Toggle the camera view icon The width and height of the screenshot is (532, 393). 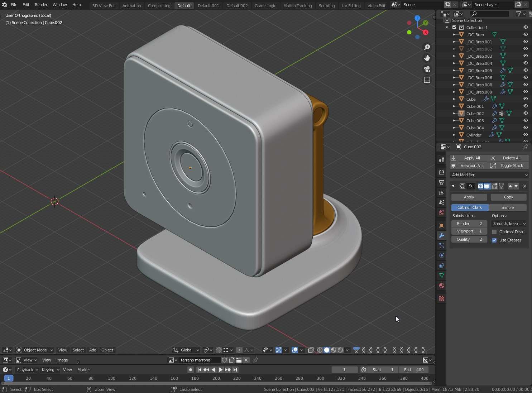pyautogui.click(x=427, y=69)
